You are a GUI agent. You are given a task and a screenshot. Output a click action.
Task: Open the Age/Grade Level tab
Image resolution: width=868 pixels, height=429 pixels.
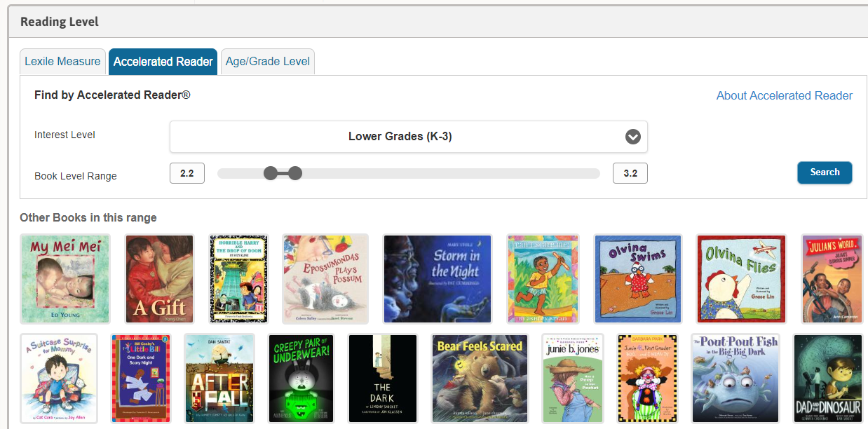coord(268,62)
